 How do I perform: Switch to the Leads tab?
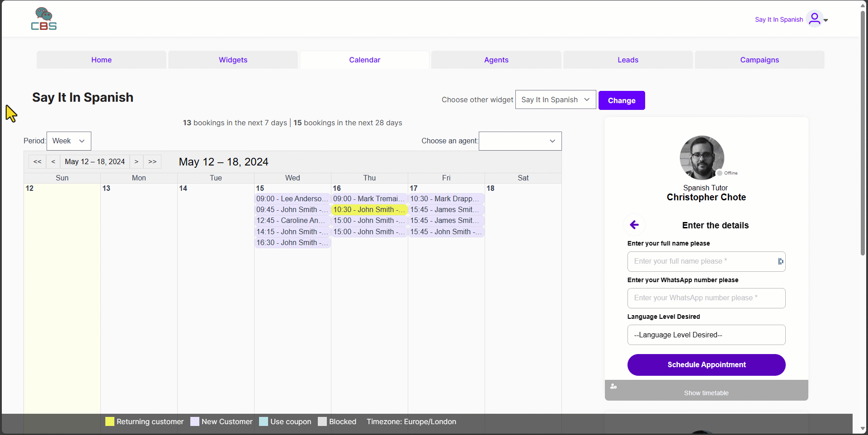coord(627,60)
